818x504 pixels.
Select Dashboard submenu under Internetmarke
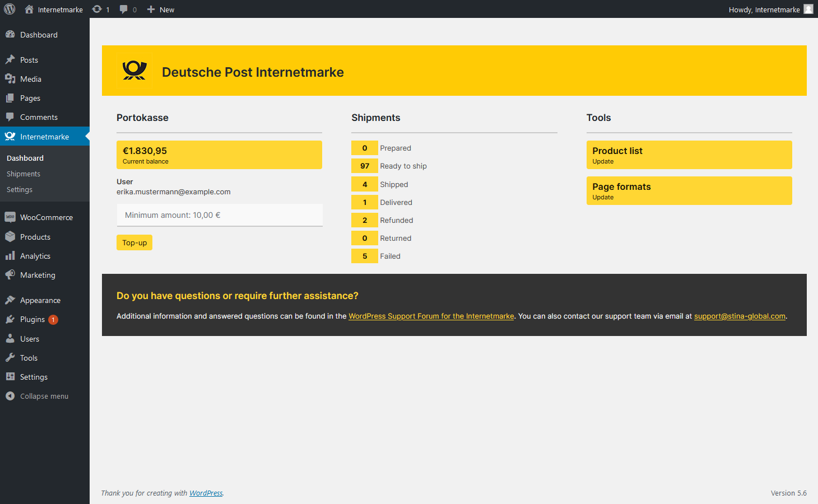coord(25,158)
